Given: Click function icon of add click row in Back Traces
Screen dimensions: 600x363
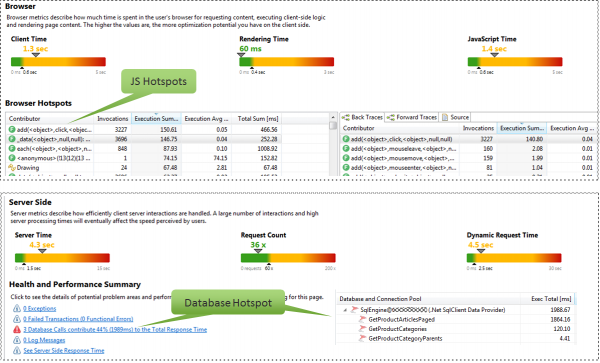Looking at the screenshot, I should pyautogui.click(x=346, y=139).
